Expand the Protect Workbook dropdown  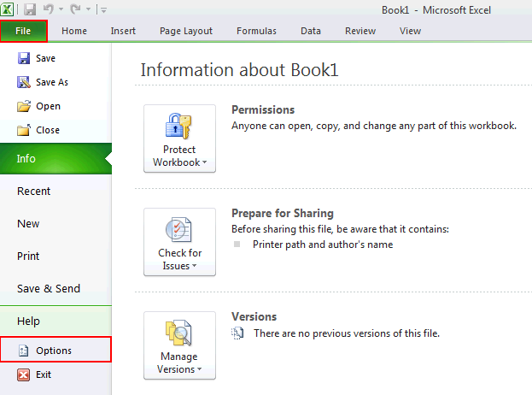(x=179, y=139)
